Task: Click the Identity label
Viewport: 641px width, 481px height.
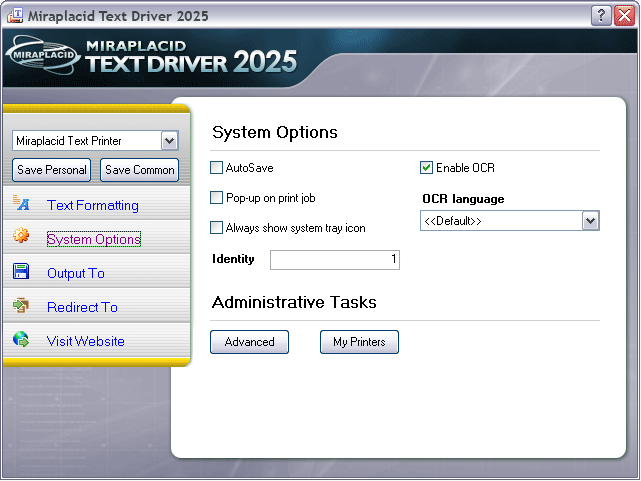Action: click(233, 259)
